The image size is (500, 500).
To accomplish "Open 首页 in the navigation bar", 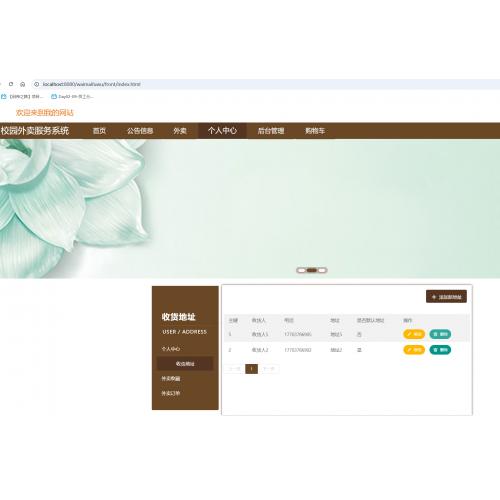I will coord(99,131).
